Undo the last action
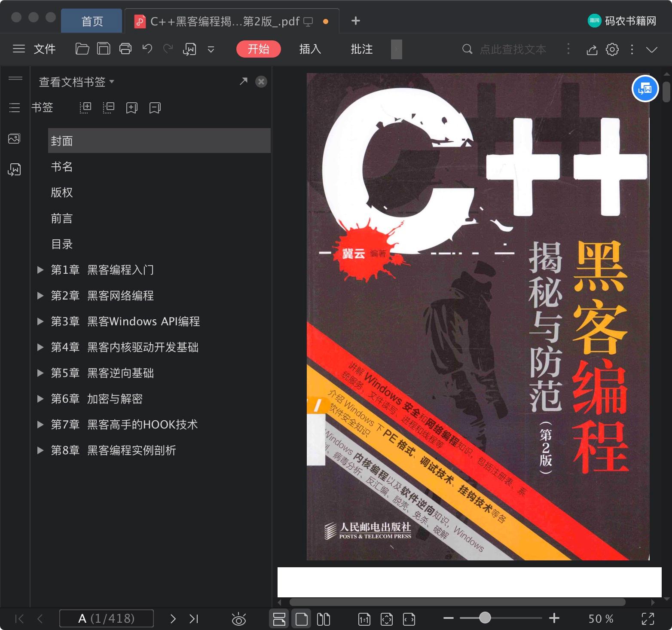The height and width of the screenshot is (630, 672). [147, 49]
